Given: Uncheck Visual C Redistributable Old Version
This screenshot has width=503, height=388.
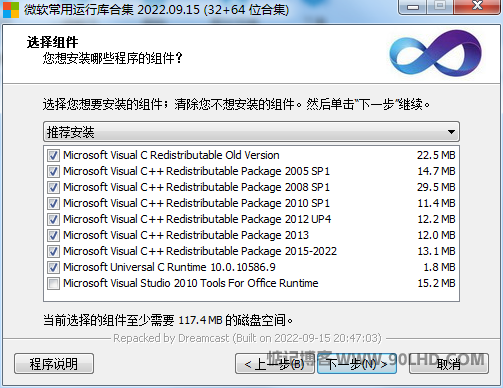Looking at the screenshot, I should pos(53,155).
